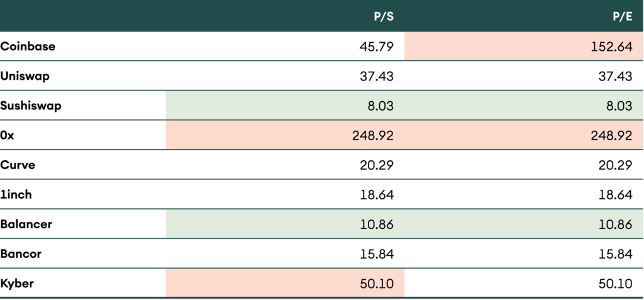Select Sushiswap's P/S cell showing 8.03

[x=380, y=106]
